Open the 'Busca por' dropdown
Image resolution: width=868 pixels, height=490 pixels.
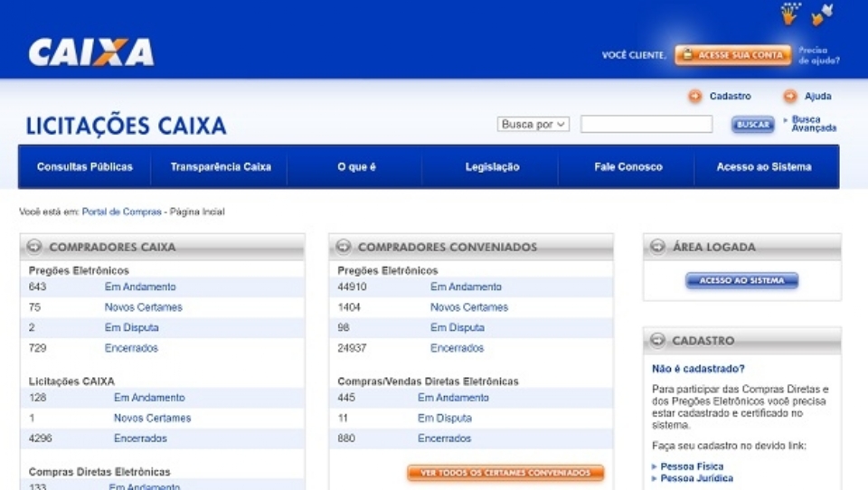[533, 125]
